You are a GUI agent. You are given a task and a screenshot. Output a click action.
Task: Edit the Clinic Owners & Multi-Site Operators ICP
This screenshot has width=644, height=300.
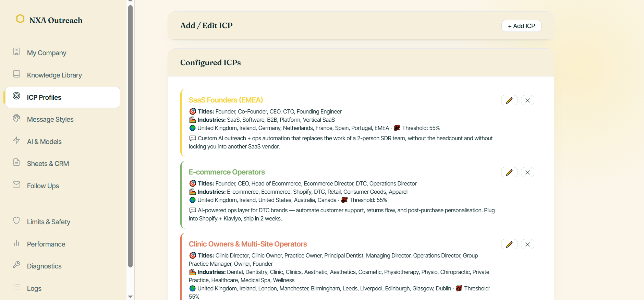tap(509, 244)
